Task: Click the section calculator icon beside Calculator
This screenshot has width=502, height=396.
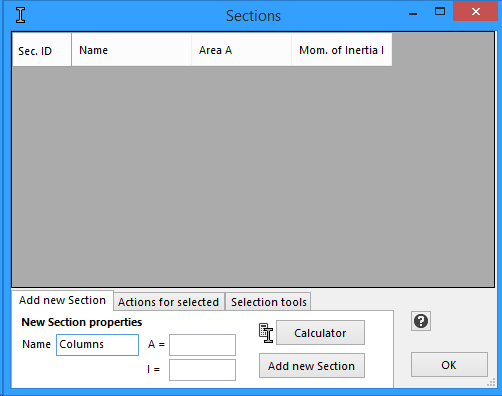Action: coord(266,333)
